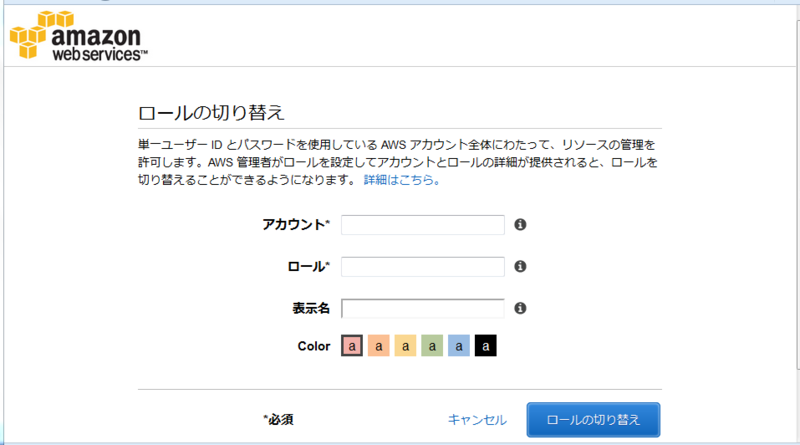800x445 pixels.
Task: Select the yellow color swatch
Action: coord(405,345)
